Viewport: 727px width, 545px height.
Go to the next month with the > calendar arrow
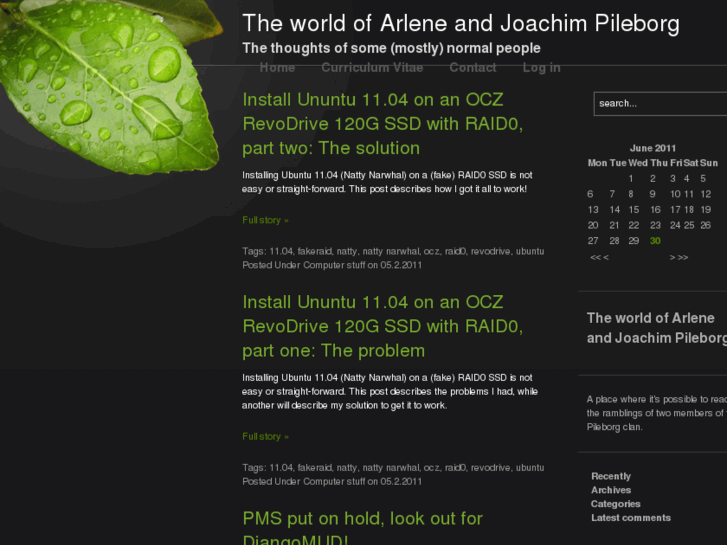click(672, 257)
